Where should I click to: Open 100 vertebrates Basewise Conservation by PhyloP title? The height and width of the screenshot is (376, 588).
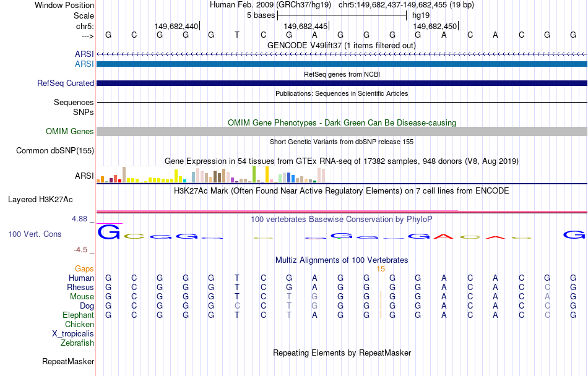[x=341, y=219]
